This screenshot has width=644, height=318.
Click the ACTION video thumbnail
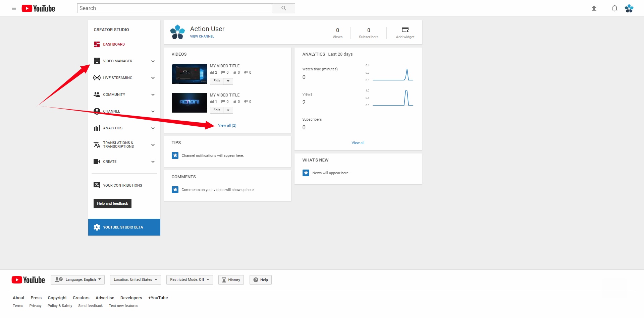[x=189, y=103]
